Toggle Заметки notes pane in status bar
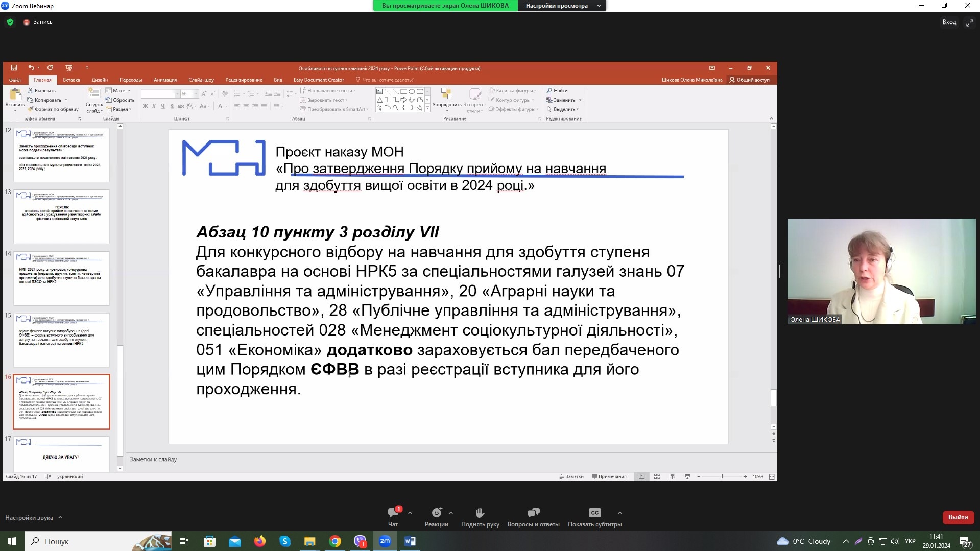 [x=571, y=476]
